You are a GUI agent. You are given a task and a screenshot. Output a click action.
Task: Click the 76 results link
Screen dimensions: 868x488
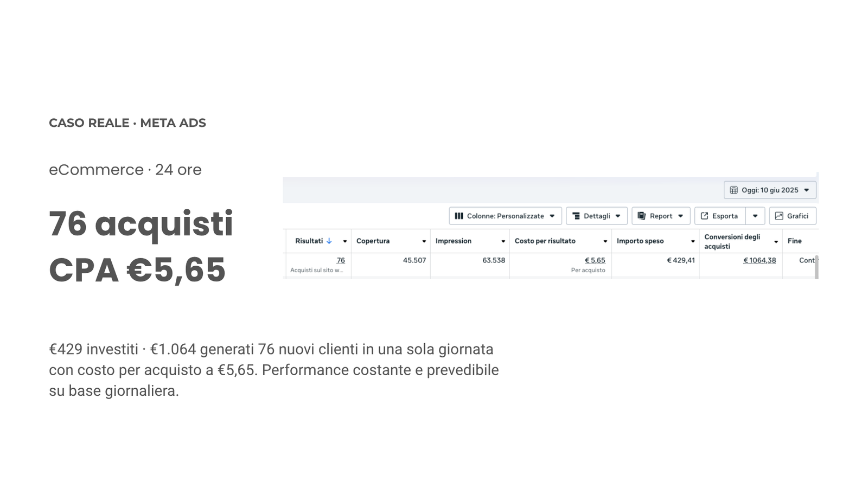(x=341, y=260)
